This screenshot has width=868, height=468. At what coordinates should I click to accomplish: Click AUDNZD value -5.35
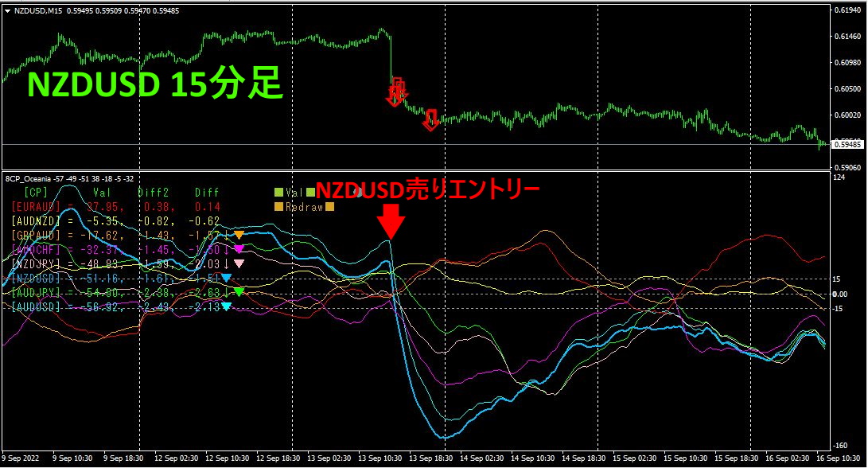(103, 221)
